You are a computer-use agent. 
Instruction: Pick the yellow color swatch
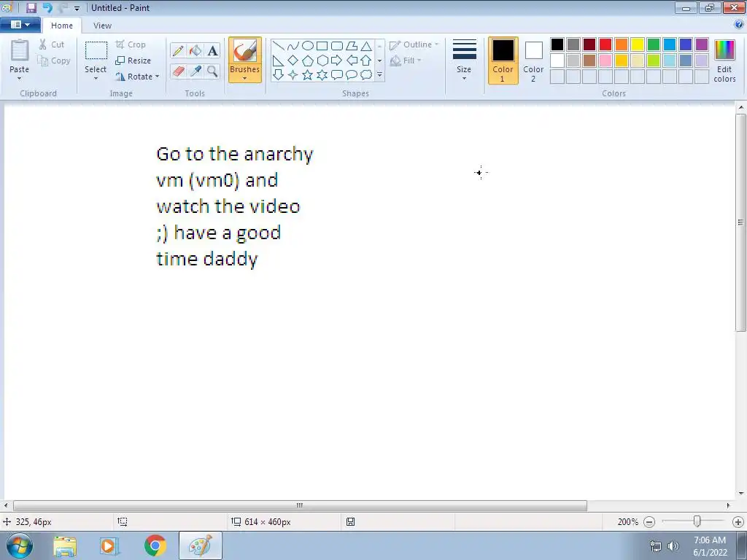point(638,44)
